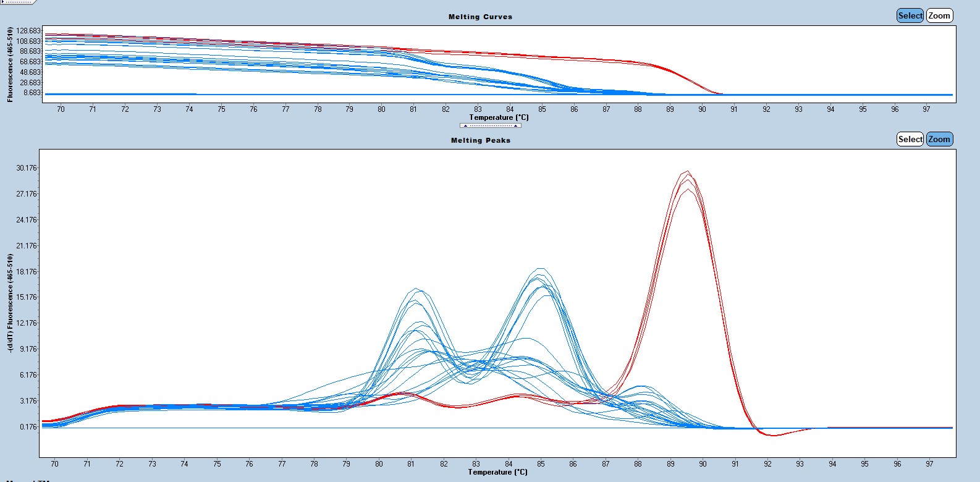The width and height of the screenshot is (980, 482).
Task: Click the small blue shoulder peak near 88°C
Action: (643, 387)
